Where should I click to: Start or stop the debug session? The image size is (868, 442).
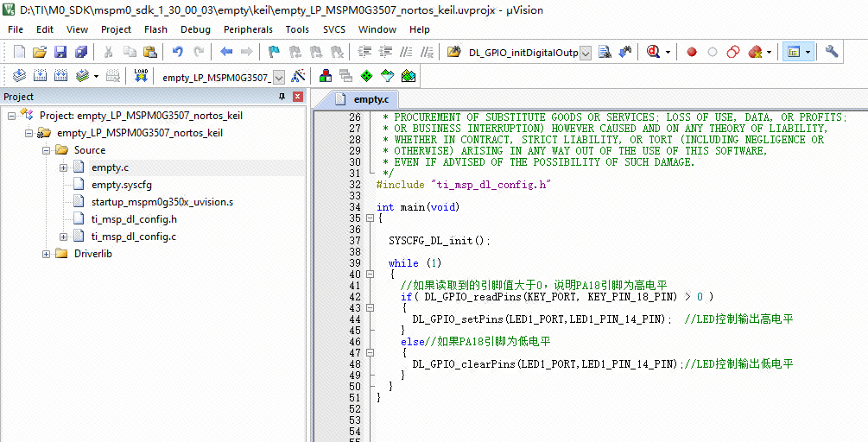pos(653,52)
